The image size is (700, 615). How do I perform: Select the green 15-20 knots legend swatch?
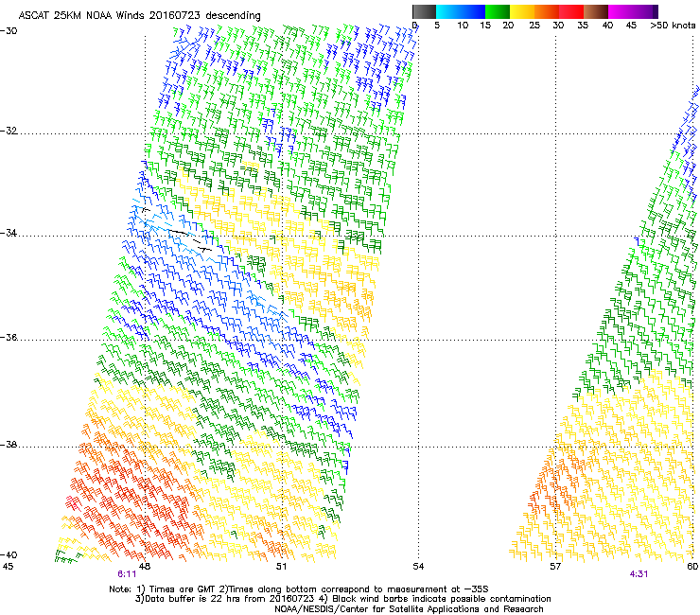(x=498, y=11)
